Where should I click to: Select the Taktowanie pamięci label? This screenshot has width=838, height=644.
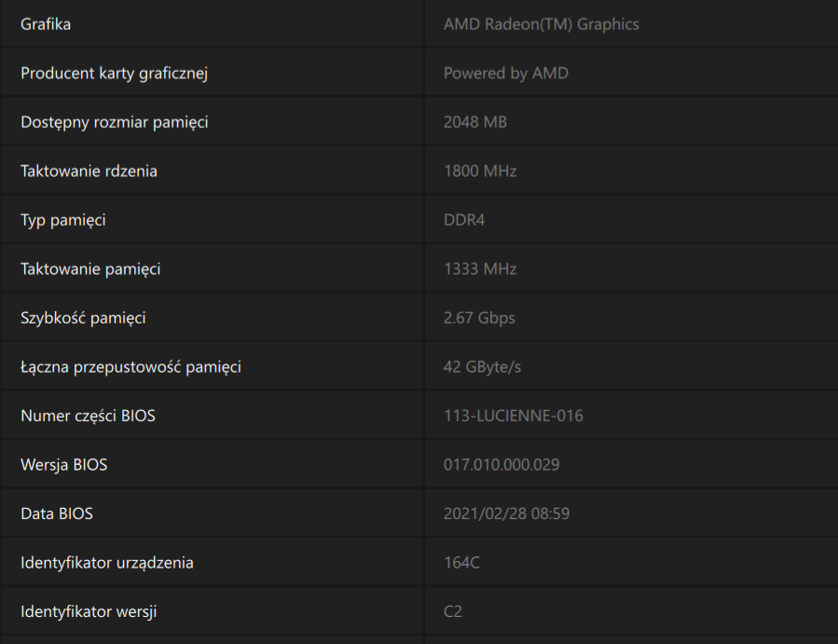pos(90,268)
